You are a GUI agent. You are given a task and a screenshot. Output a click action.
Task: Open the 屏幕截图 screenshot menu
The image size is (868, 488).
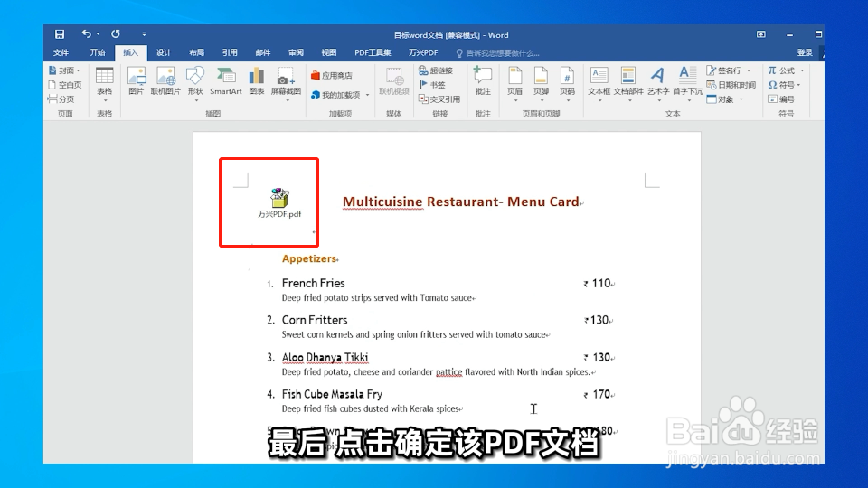click(x=286, y=83)
